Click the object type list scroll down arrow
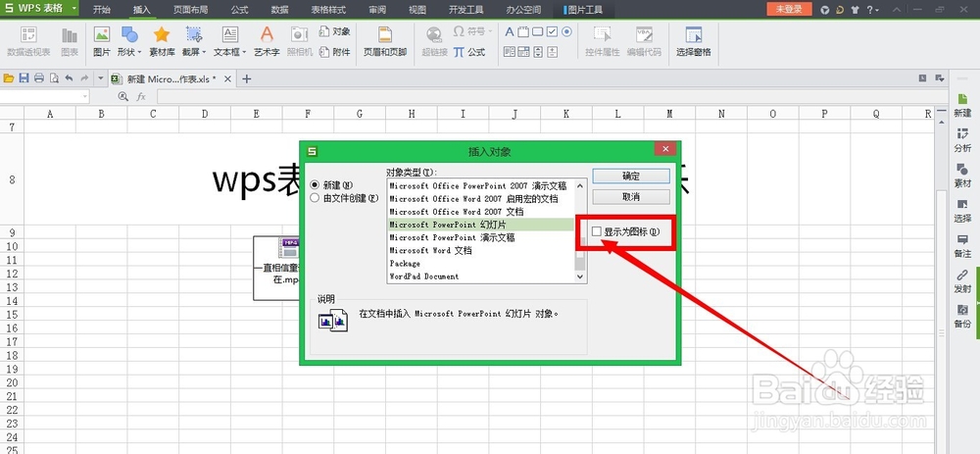 pyautogui.click(x=580, y=276)
